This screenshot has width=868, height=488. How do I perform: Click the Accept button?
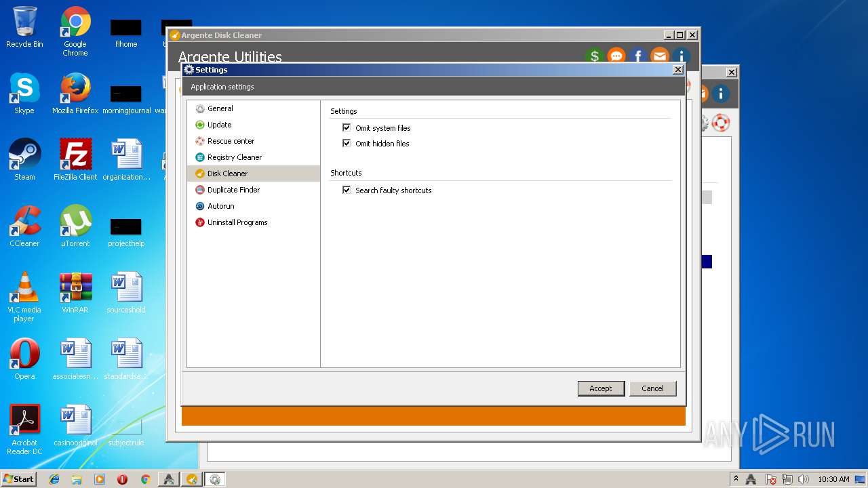coord(601,388)
